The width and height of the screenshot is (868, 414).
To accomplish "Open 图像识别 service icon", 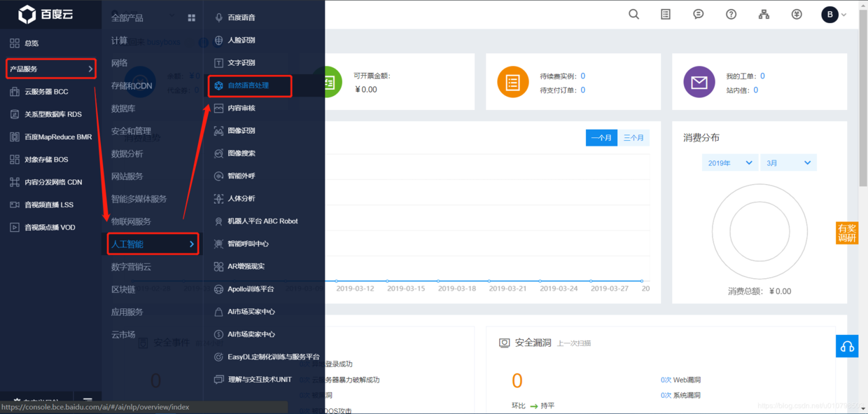I will click(x=219, y=130).
